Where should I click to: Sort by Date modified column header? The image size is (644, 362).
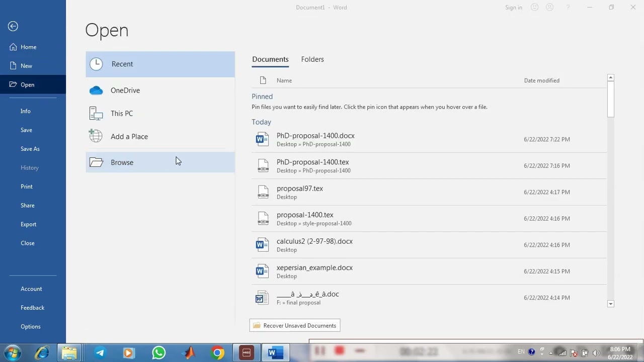(541, 80)
